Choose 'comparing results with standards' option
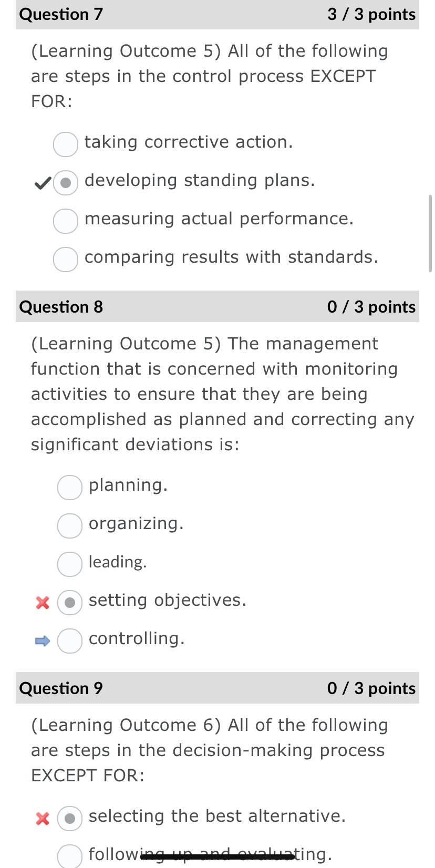This screenshot has height=868, width=435. click(x=66, y=259)
